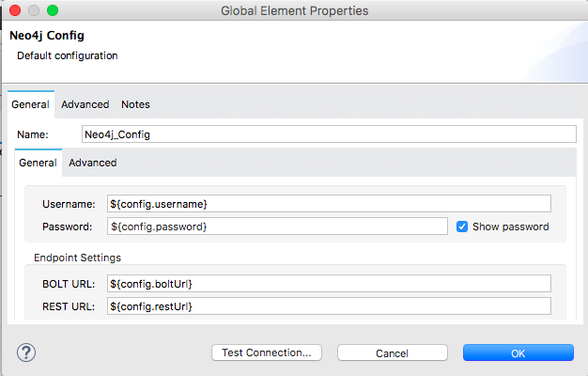This screenshot has height=376, width=588.
Task: Select the outer General tab
Action: tap(30, 104)
